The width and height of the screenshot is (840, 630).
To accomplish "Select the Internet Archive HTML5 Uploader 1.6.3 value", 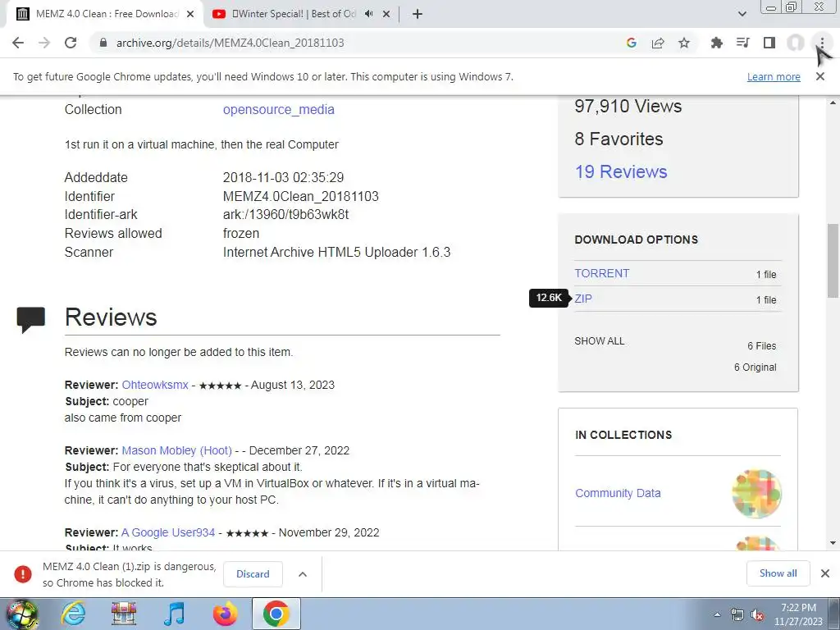I will [x=336, y=252].
